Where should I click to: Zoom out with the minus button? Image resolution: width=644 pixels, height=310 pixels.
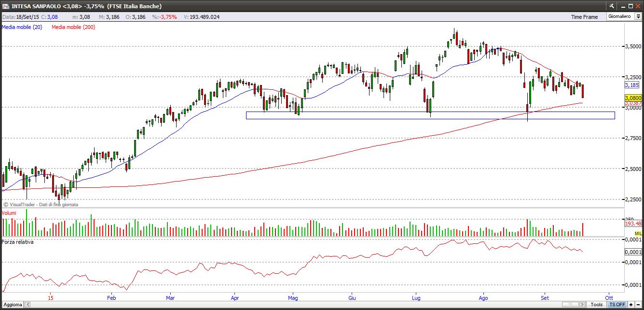pyautogui.click(x=638, y=304)
